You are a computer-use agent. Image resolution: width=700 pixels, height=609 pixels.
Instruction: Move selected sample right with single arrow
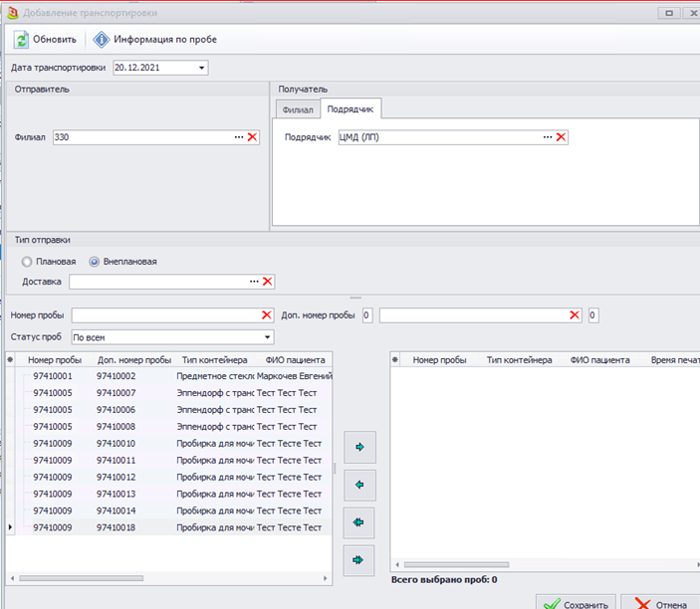358,448
